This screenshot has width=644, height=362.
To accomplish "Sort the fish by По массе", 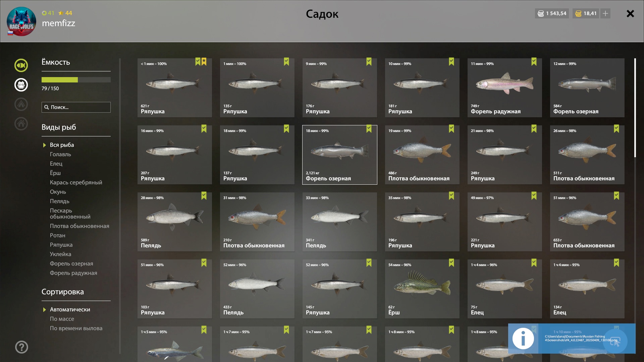I will (62, 319).
